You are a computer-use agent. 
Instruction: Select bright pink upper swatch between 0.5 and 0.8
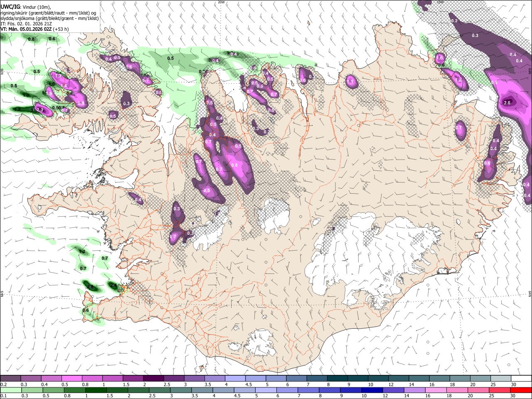click(x=71, y=378)
